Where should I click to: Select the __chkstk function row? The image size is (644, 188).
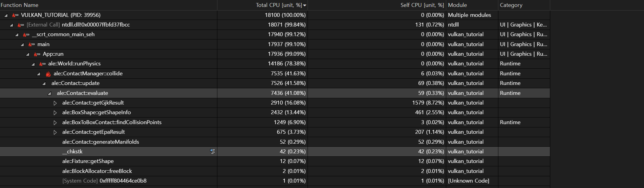click(275, 152)
